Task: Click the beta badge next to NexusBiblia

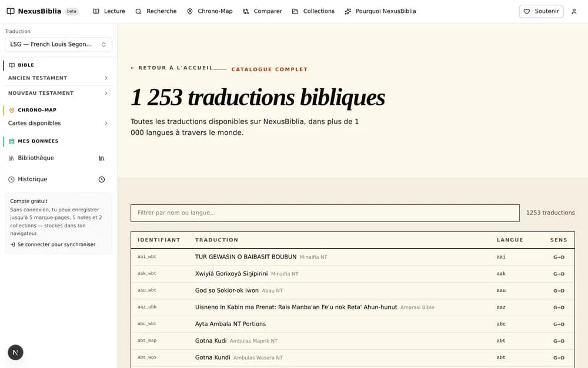Action: [x=71, y=11]
